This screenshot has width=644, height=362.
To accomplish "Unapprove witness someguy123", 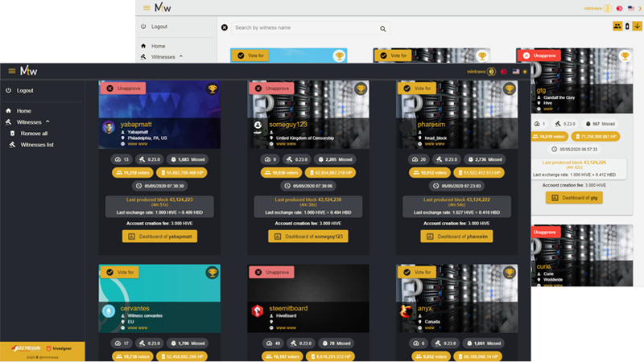I will [272, 88].
